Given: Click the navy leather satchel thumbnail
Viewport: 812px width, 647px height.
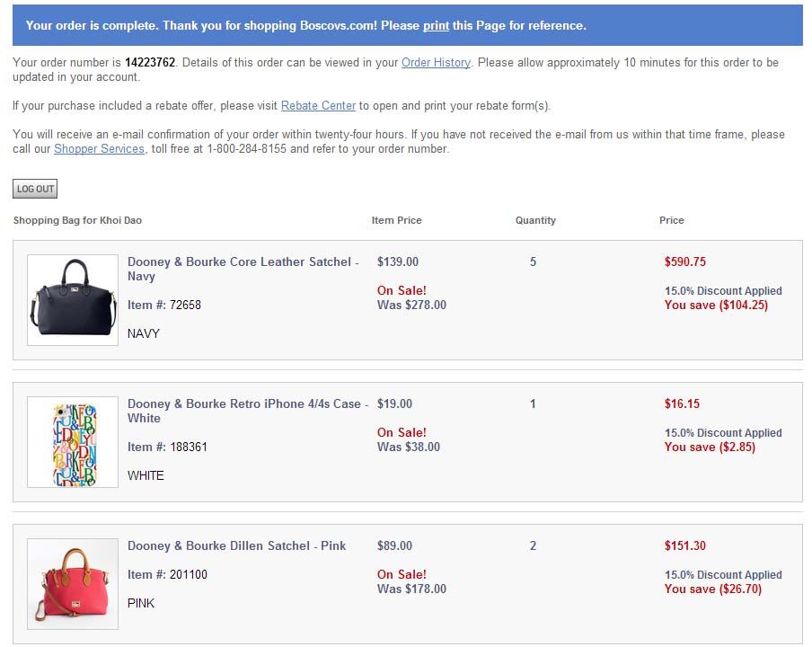Looking at the screenshot, I should click(73, 299).
